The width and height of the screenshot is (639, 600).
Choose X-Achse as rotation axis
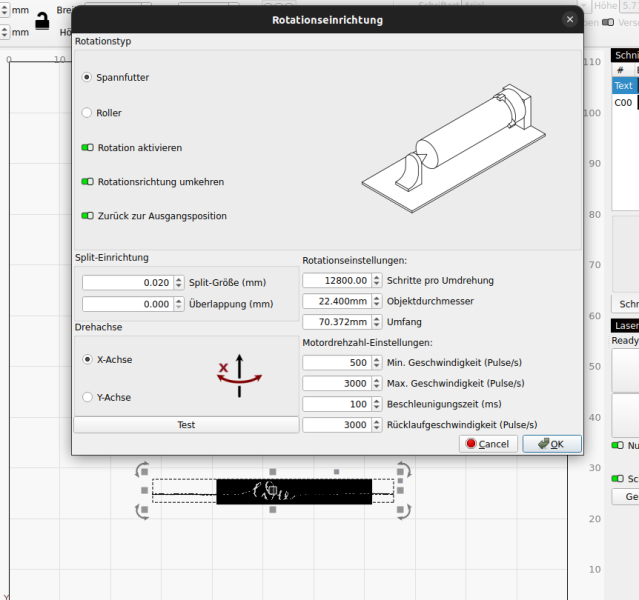[87, 360]
